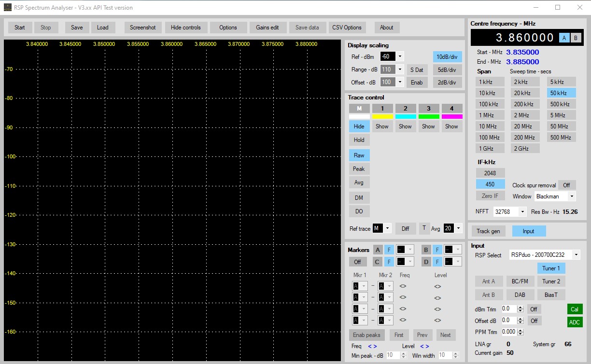The height and width of the screenshot is (364, 591).
Task: Take a screenshot of the spectrum display
Action: point(142,28)
